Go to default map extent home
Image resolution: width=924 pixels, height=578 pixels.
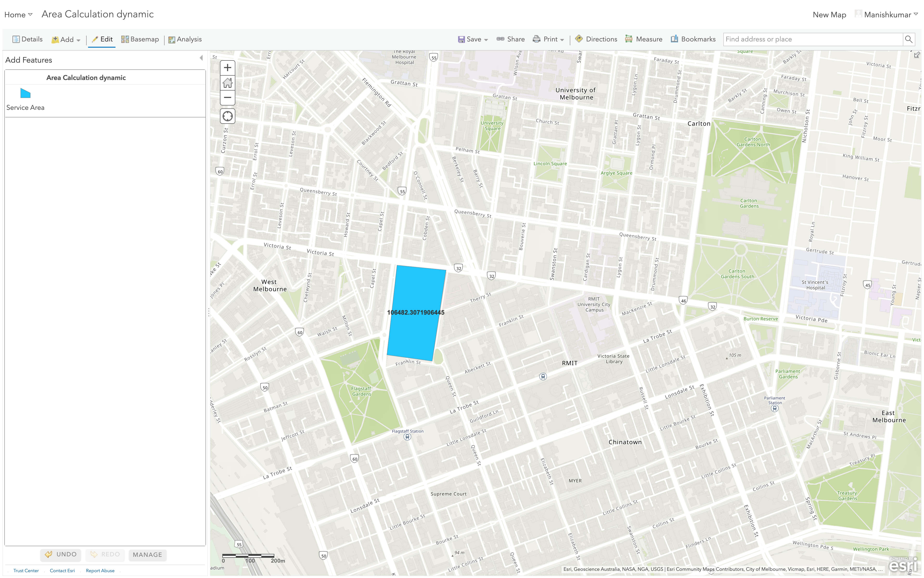(228, 83)
